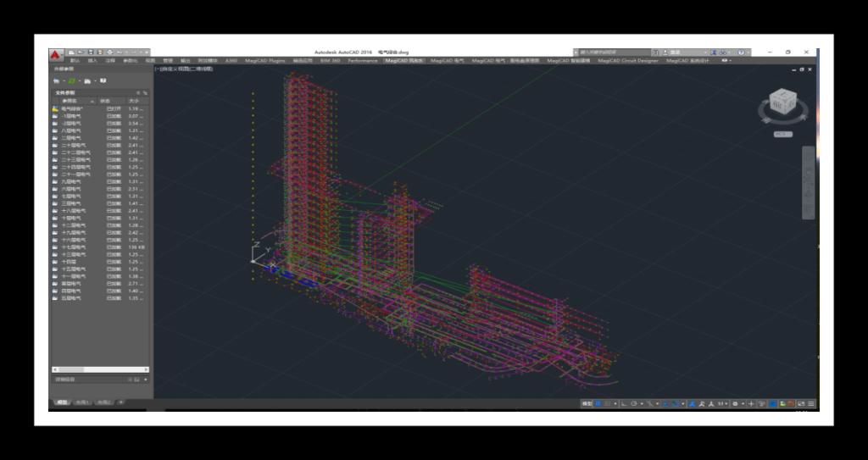Click the Model space button in status bar
The height and width of the screenshot is (460, 868).
point(587,403)
